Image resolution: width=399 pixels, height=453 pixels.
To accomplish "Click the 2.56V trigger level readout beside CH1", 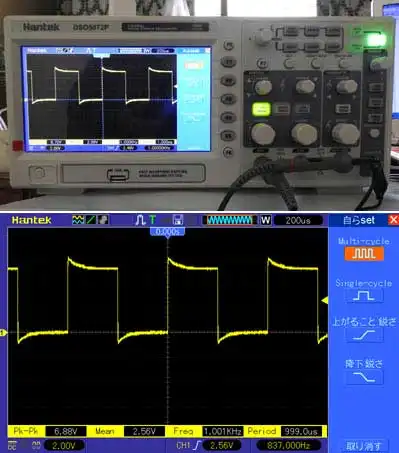I will (x=222, y=445).
